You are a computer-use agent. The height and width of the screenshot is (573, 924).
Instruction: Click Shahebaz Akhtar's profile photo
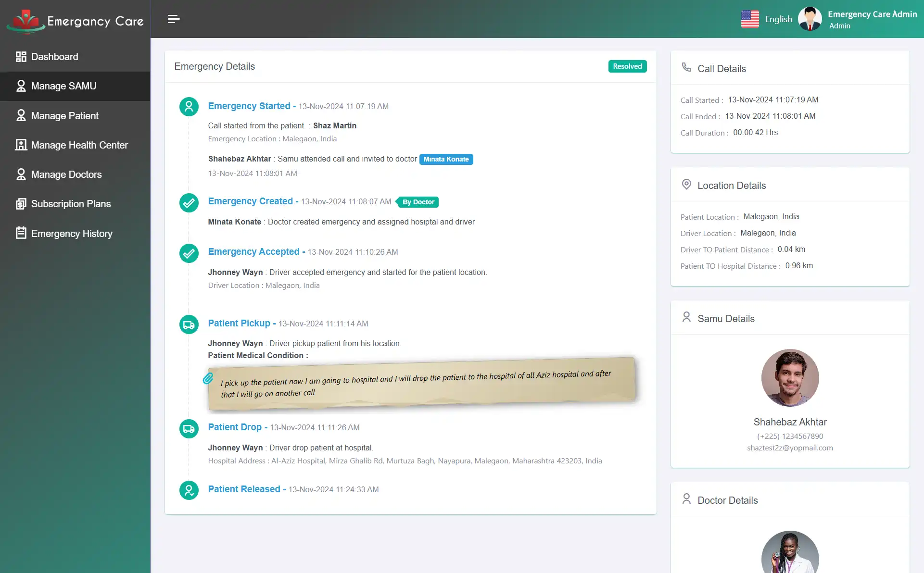[x=790, y=378]
